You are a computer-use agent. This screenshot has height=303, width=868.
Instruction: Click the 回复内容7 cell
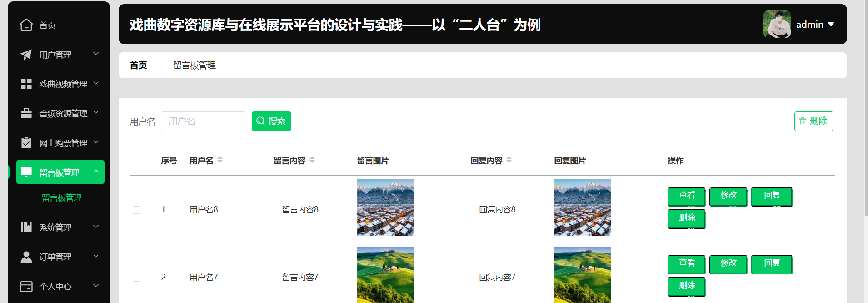coord(498,278)
